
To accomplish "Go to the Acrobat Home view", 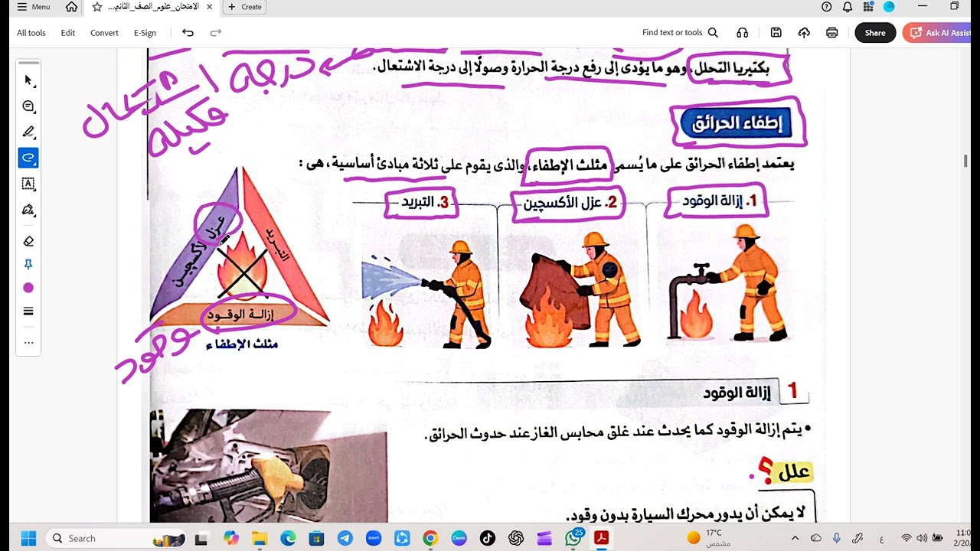I will pyautogui.click(x=71, y=7).
